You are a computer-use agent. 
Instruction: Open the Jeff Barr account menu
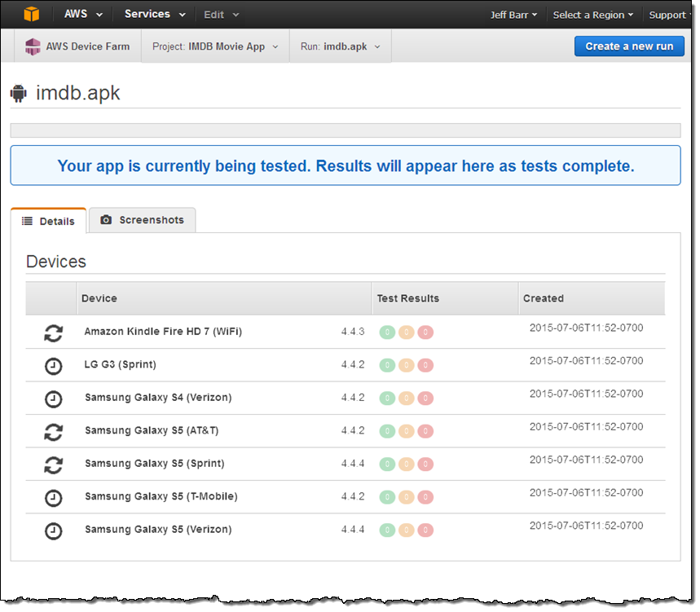[x=514, y=15]
